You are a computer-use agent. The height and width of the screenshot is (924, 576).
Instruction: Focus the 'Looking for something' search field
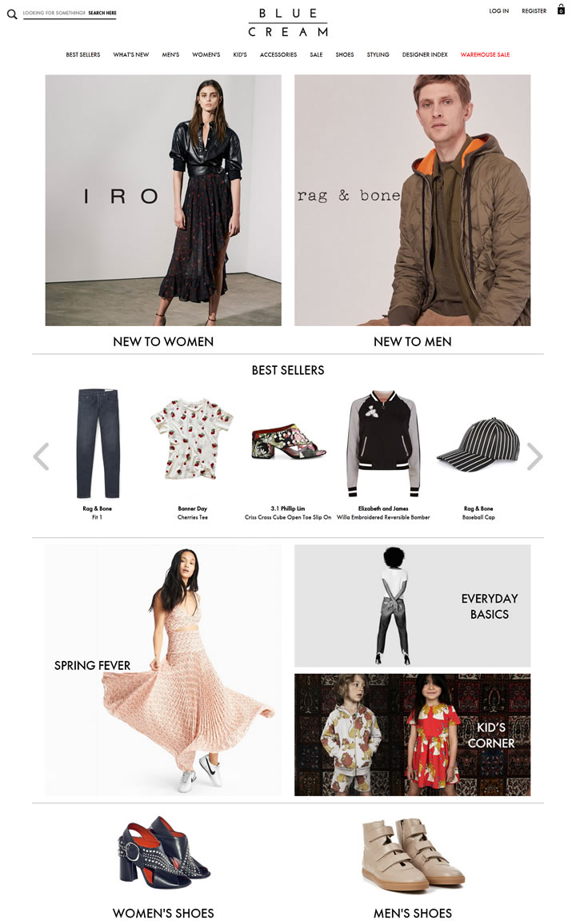click(x=70, y=13)
